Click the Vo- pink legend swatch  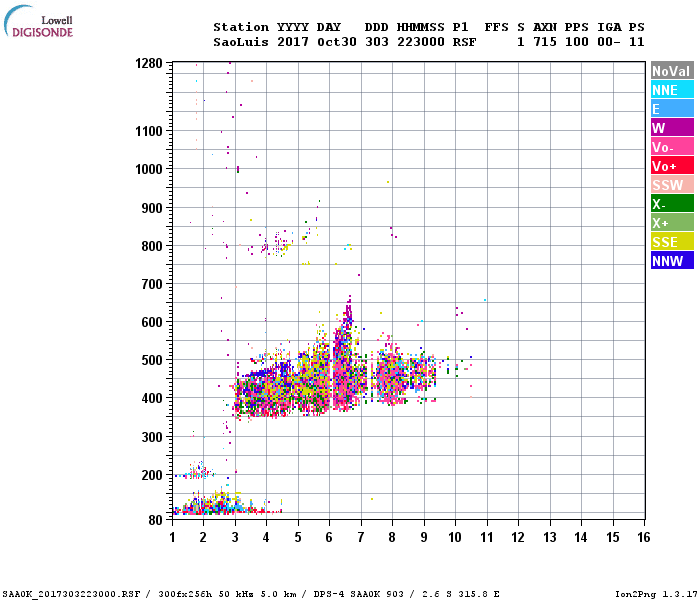click(x=672, y=146)
